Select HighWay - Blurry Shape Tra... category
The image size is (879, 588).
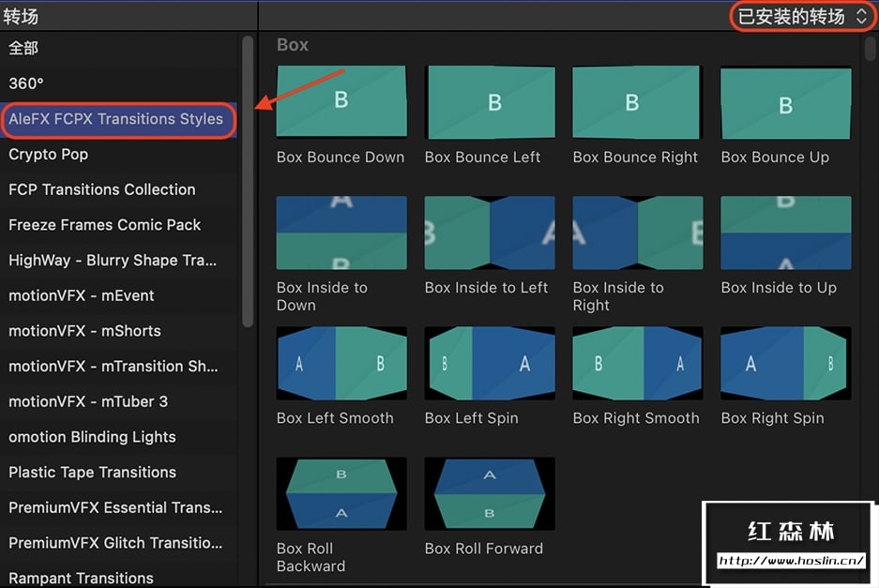(x=118, y=260)
